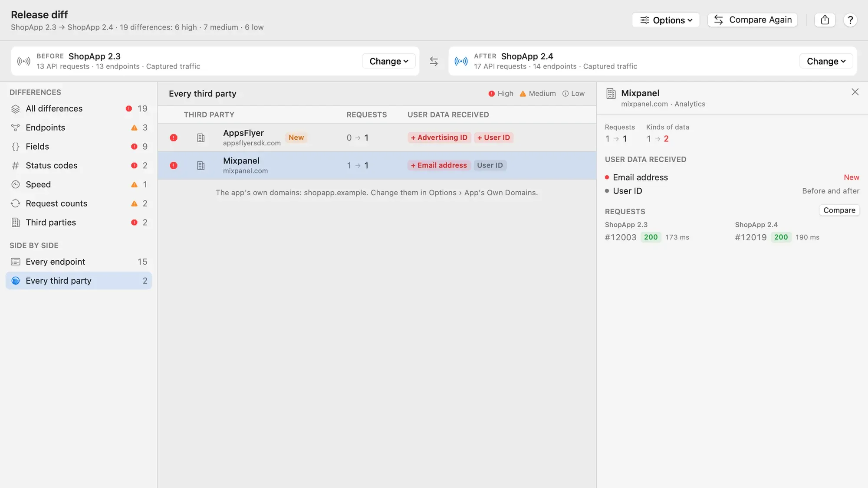Toggle the High severity filter
Image resolution: width=868 pixels, height=488 pixels.
(500, 94)
